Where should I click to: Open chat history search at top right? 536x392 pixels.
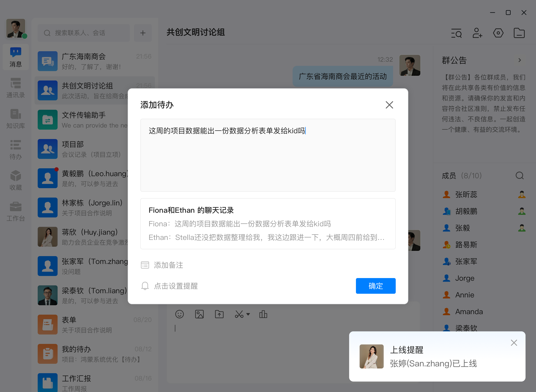[x=456, y=33]
